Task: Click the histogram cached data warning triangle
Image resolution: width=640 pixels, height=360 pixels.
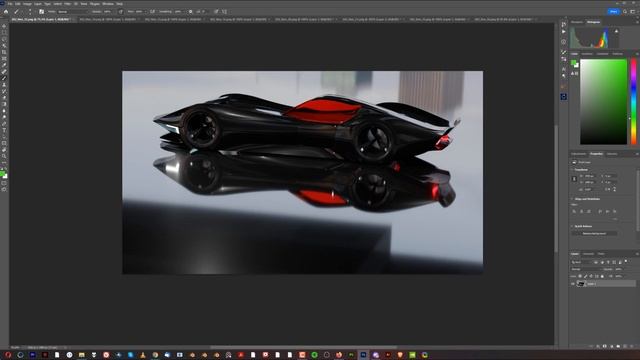Action: pyautogui.click(x=616, y=31)
